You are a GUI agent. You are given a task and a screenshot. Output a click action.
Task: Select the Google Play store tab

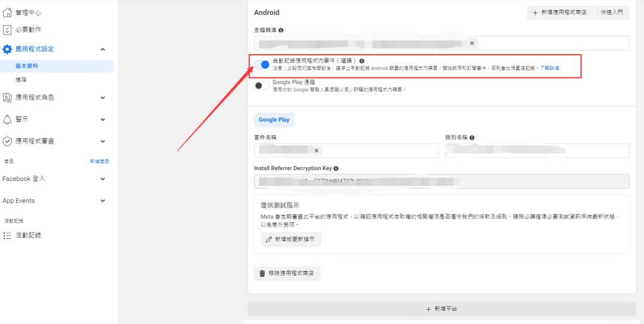click(x=274, y=120)
